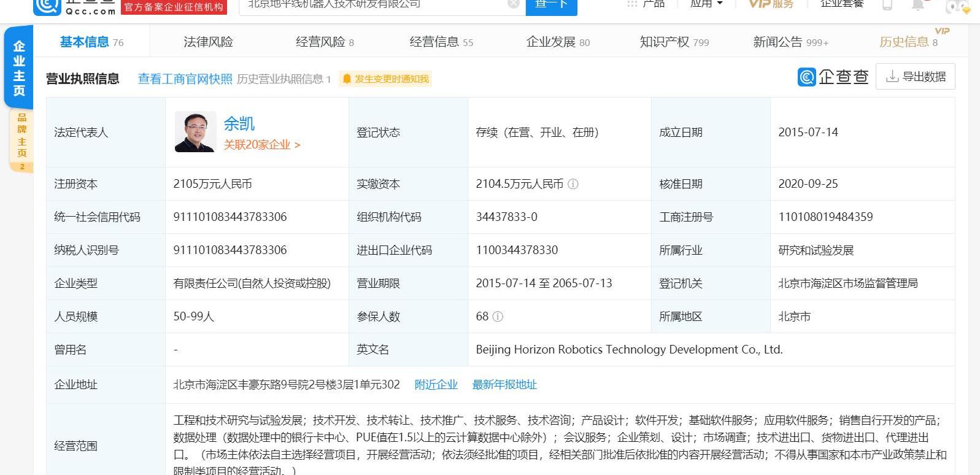Click the 所属地区 value 北京市

[x=794, y=317]
